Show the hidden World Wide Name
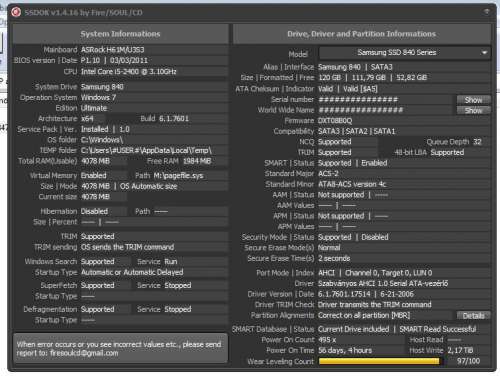This screenshot has width=500, height=378. [473, 110]
